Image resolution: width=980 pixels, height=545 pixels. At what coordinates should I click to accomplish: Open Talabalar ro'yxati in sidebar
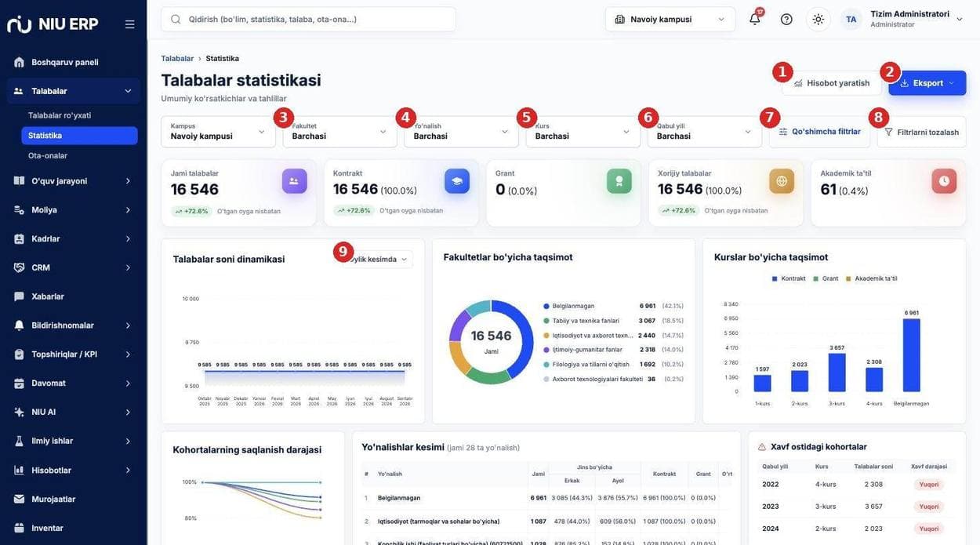coord(60,115)
